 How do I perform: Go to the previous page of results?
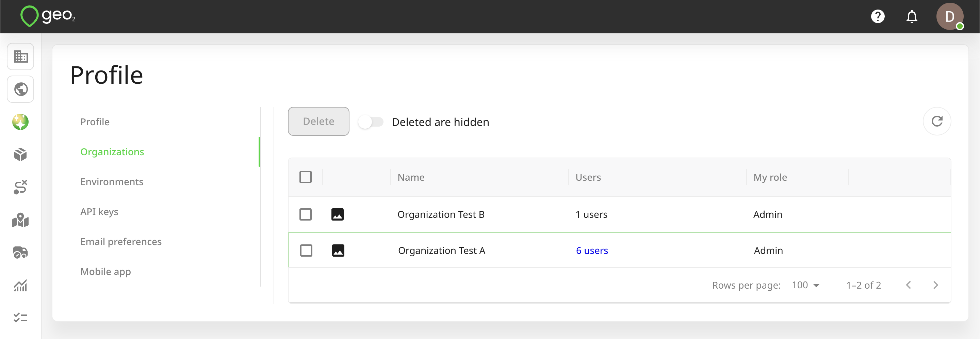[909, 285]
